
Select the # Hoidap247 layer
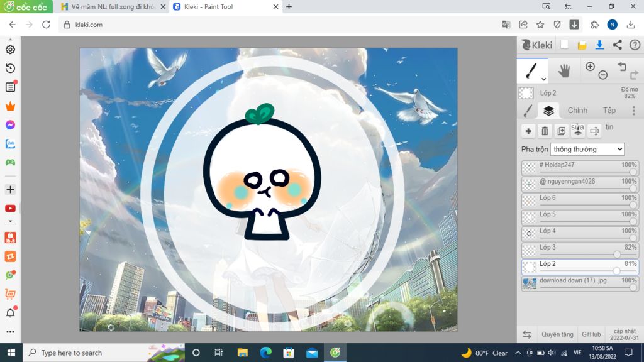click(x=580, y=168)
